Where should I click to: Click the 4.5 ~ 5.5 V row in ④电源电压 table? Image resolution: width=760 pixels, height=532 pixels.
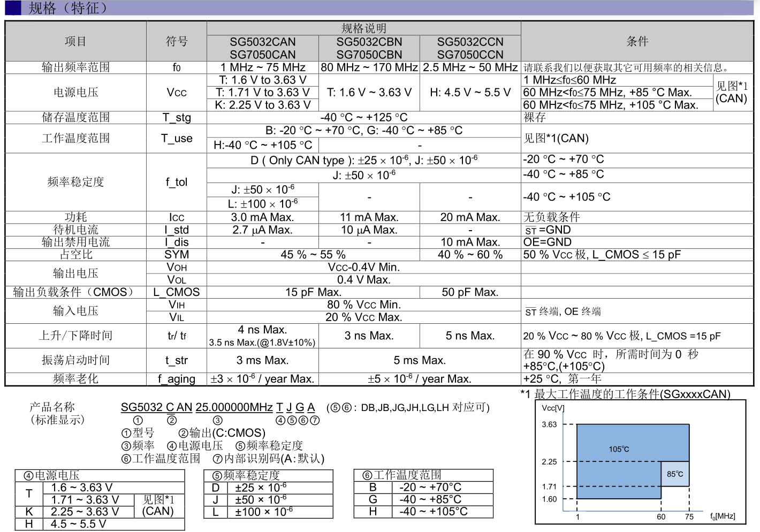point(100,524)
